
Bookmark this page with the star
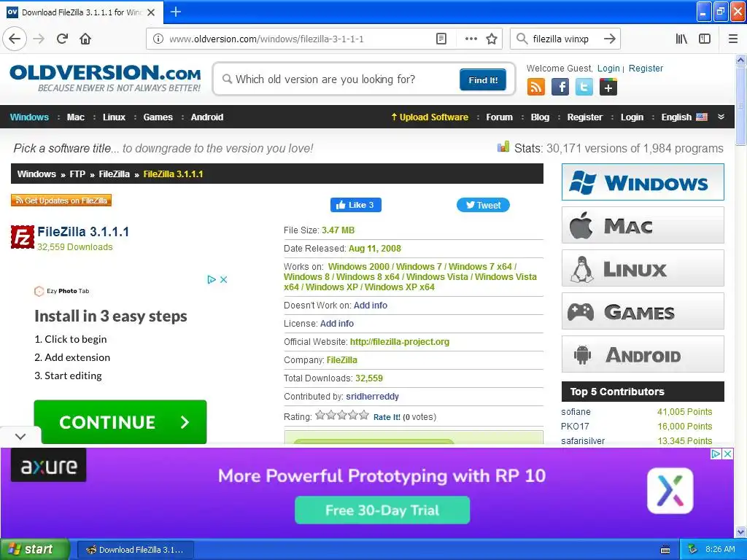492,39
